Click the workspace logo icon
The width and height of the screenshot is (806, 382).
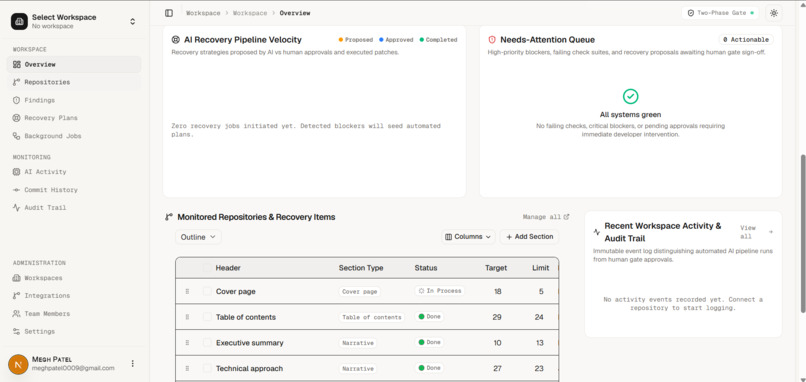click(x=20, y=22)
